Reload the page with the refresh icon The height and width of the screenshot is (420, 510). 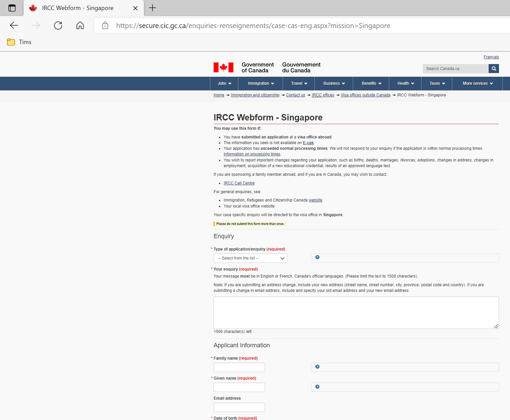(58, 25)
